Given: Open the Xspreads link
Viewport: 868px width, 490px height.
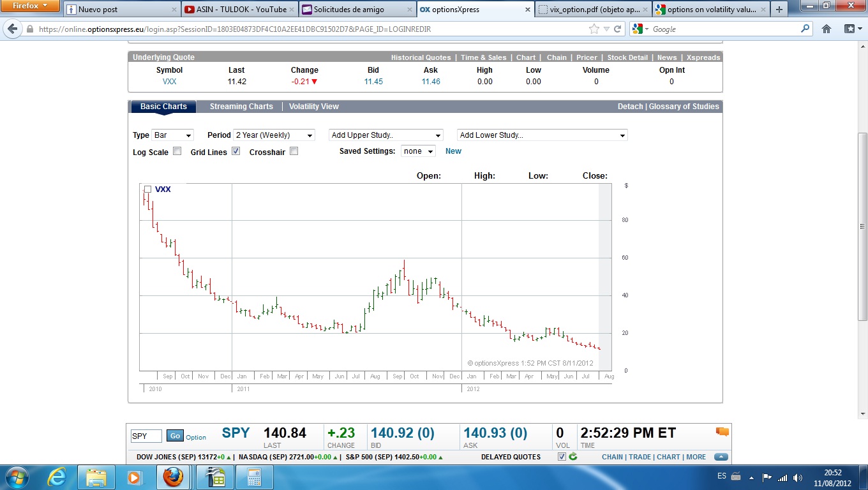Looking at the screenshot, I should (703, 57).
